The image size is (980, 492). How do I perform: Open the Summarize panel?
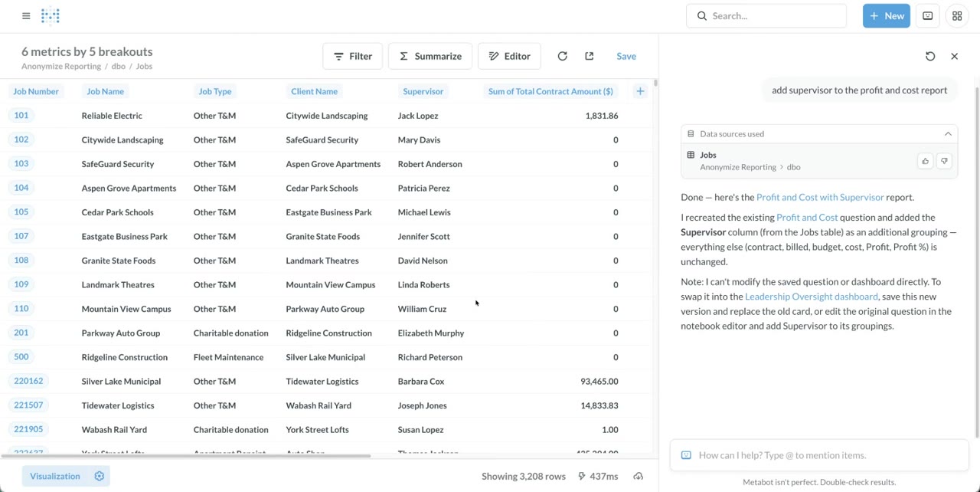430,56
